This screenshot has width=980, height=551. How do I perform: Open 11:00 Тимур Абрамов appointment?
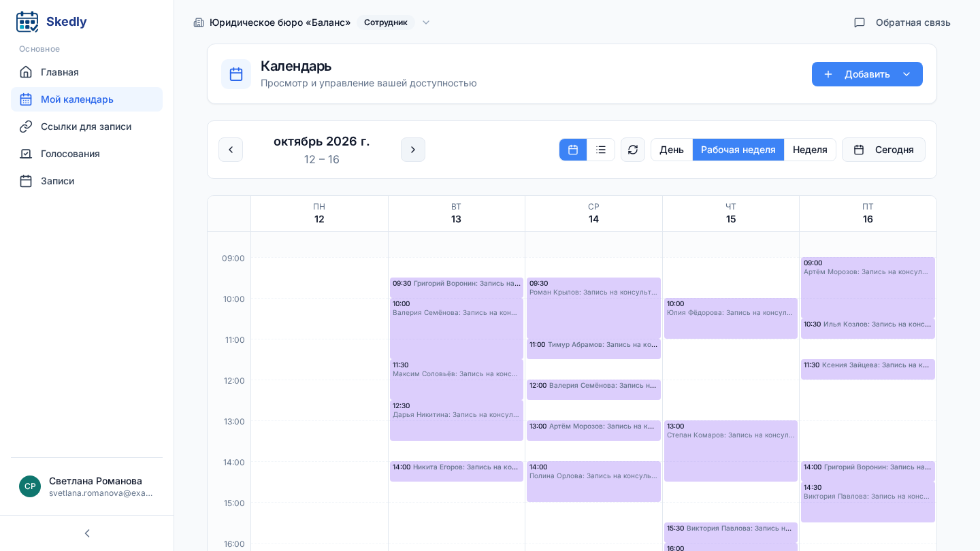coord(593,348)
